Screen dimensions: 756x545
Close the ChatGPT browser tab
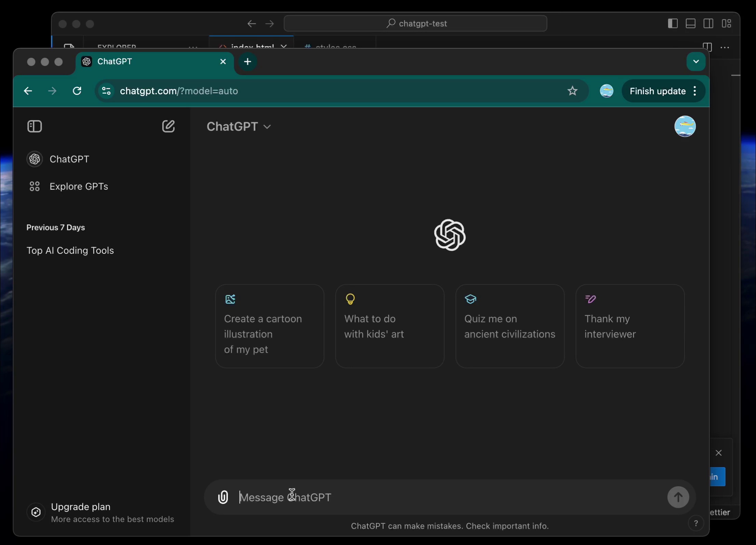(223, 61)
